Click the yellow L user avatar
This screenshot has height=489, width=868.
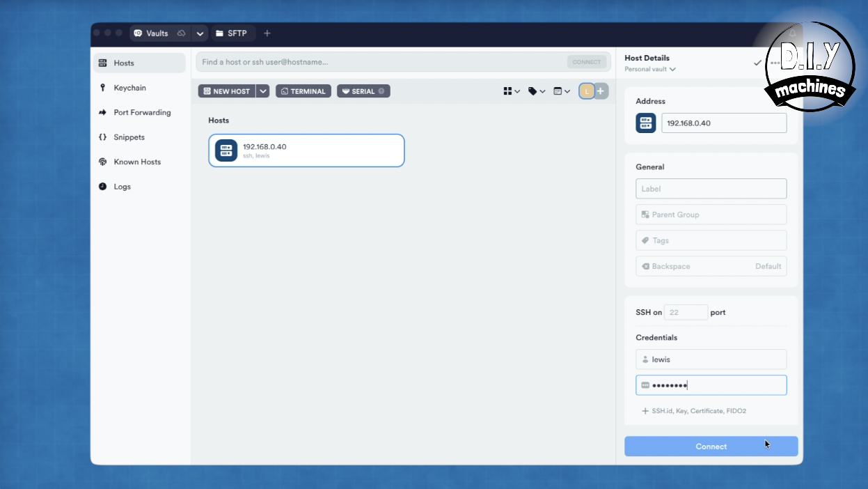587,91
